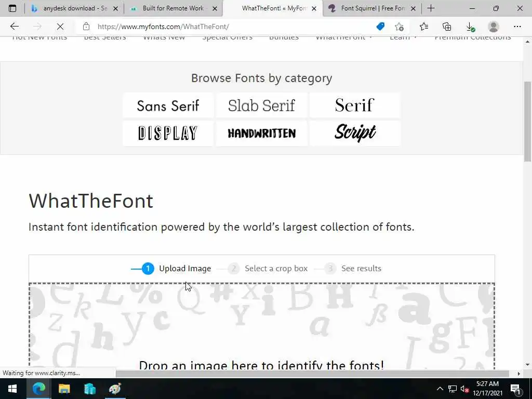Browse the Display font category
Screen dimensions: 532x399
click(x=168, y=133)
